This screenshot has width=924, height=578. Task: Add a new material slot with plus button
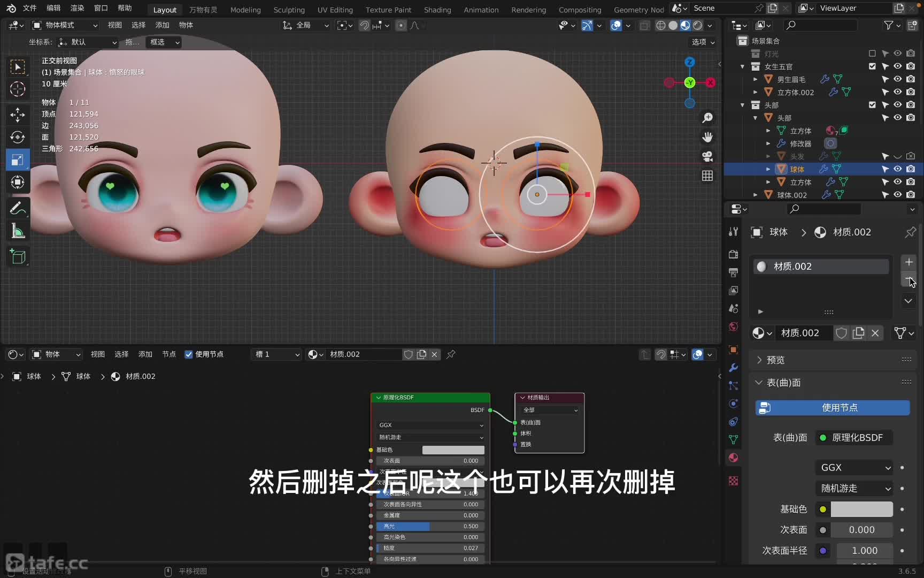[x=908, y=262]
